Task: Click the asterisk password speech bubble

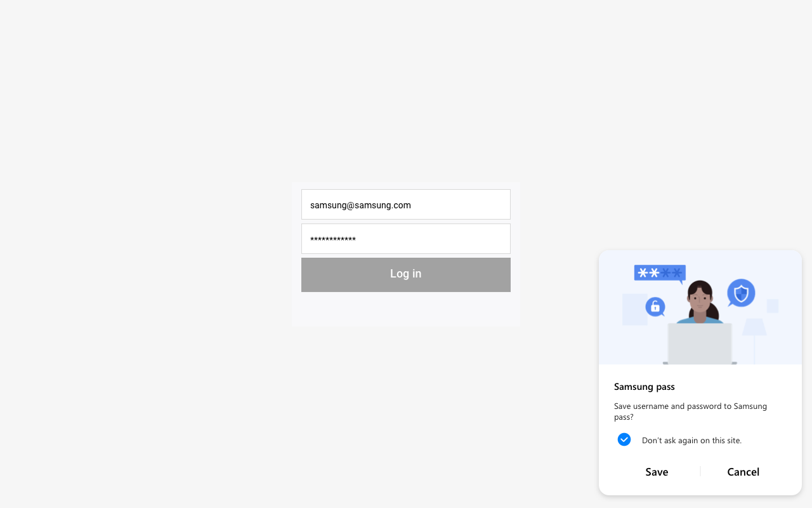Action: pos(660,272)
